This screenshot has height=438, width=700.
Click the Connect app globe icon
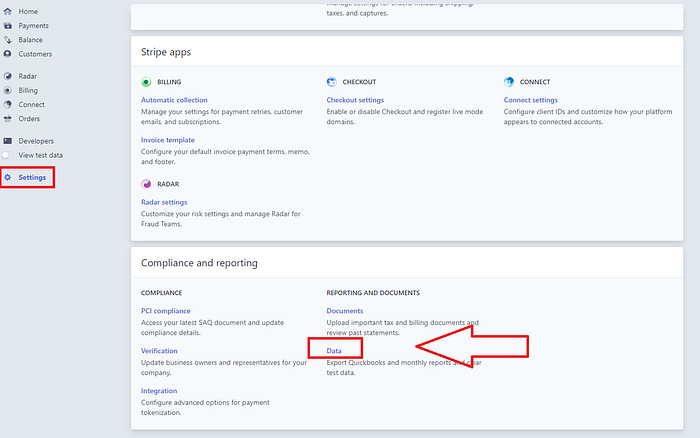pyautogui.click(x=509, y=82)
